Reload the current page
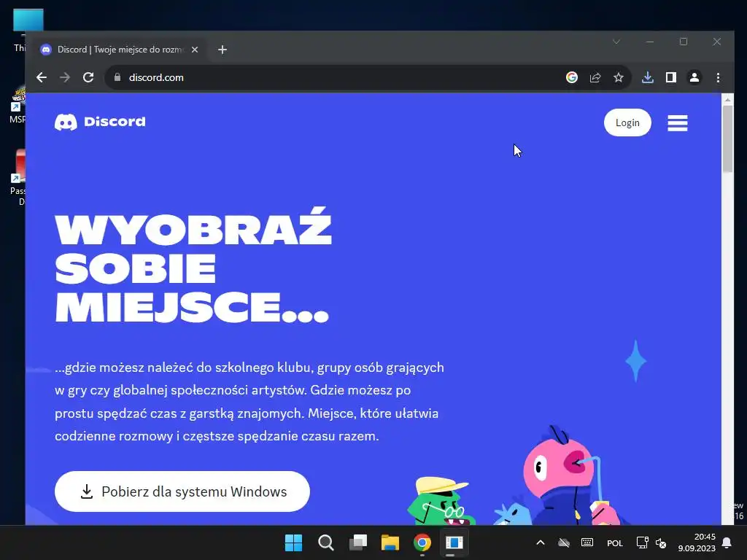 point(88,77)
